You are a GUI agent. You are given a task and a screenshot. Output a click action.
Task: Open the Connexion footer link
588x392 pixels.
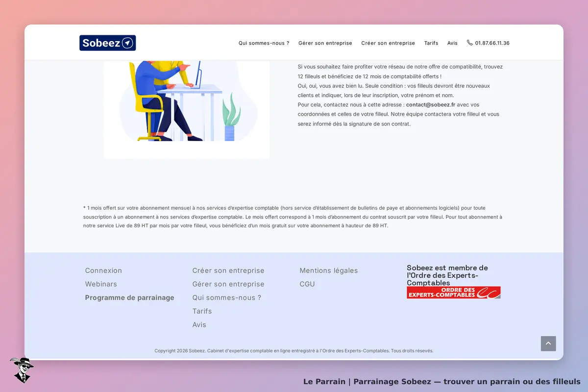(103, 270)
